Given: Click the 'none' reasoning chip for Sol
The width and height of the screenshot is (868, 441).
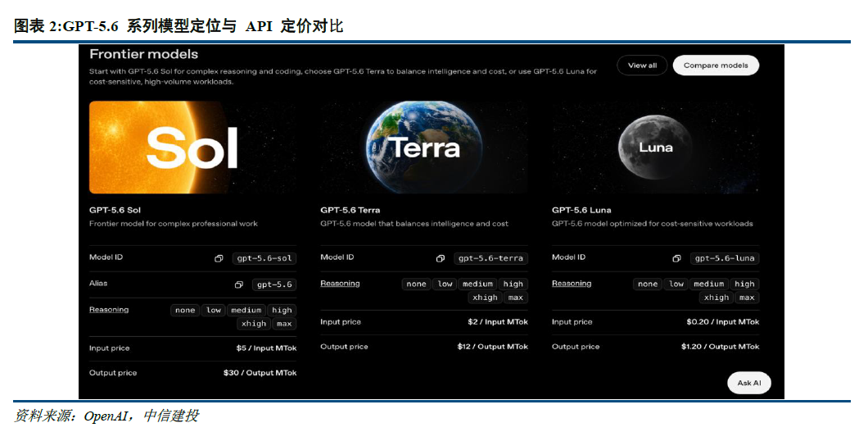Looking at the screenshot, I should [x=185, y=310].
